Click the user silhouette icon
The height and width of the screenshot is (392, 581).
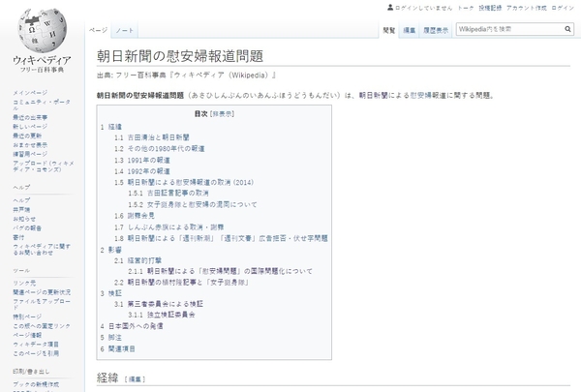tap(390, 8)
